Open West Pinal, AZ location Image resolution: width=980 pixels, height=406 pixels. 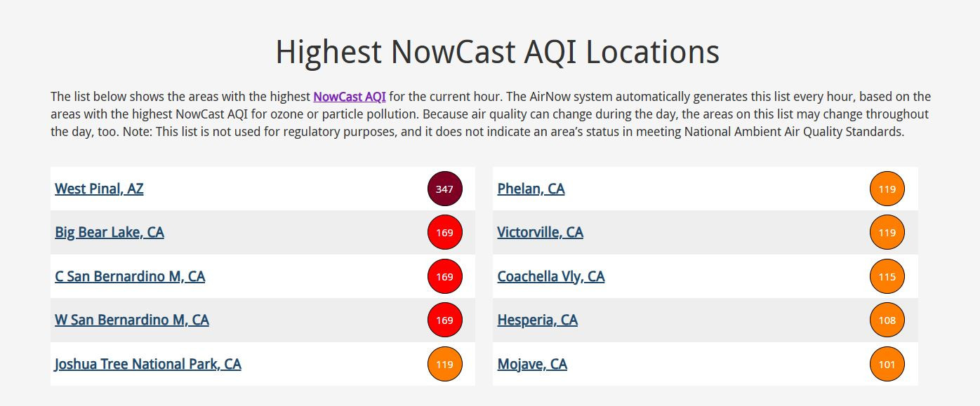[99, 189]
